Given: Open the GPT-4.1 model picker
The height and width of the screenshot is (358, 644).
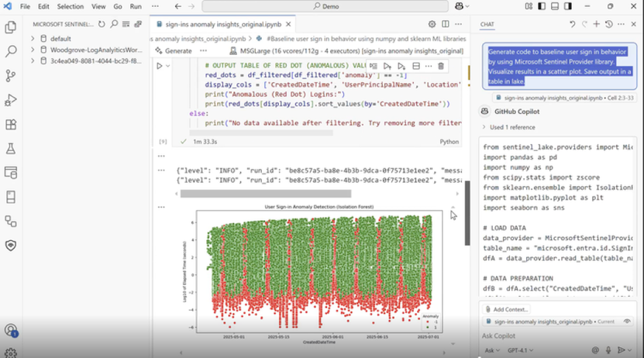Looking at the screenshot, I should point(520,350).
